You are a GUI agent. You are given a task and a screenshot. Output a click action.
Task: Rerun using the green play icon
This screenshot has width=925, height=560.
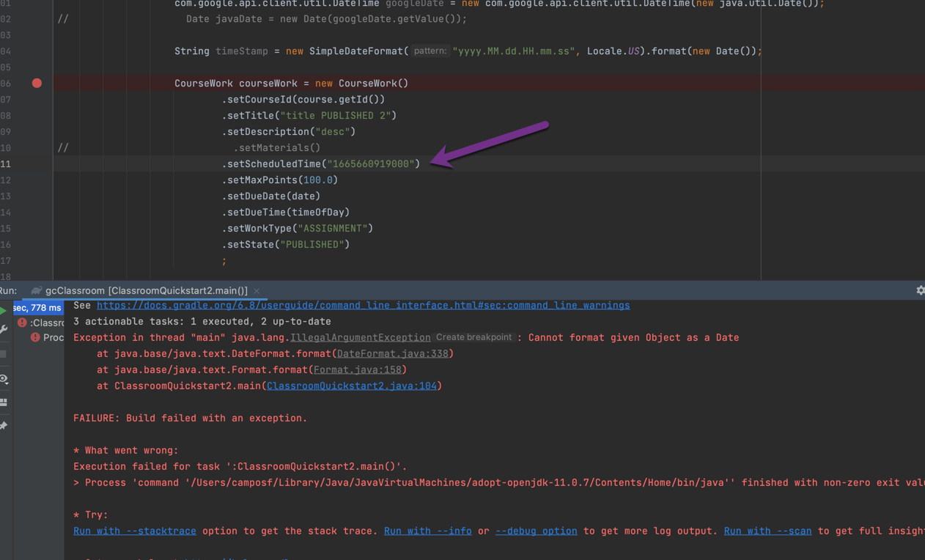(4, 310)
